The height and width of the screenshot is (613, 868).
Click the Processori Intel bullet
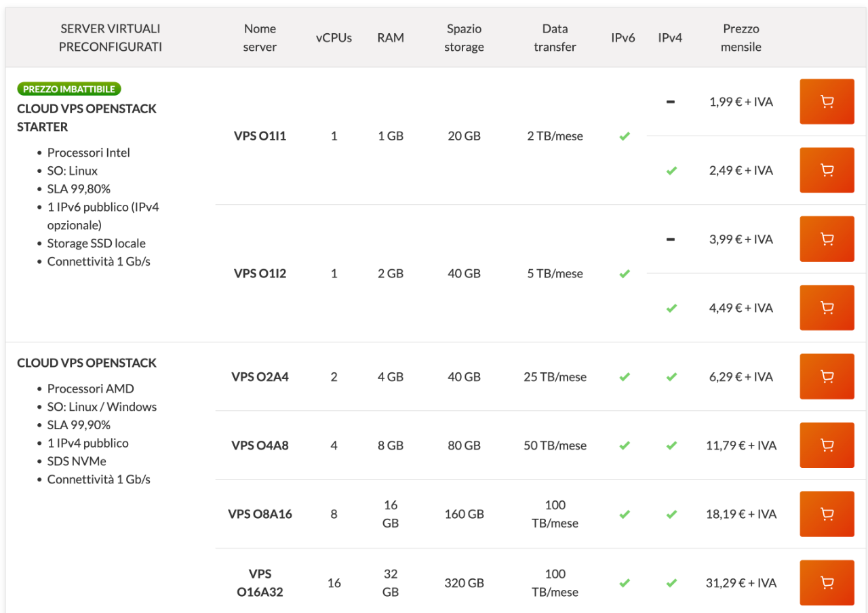(x=88, y=153)
